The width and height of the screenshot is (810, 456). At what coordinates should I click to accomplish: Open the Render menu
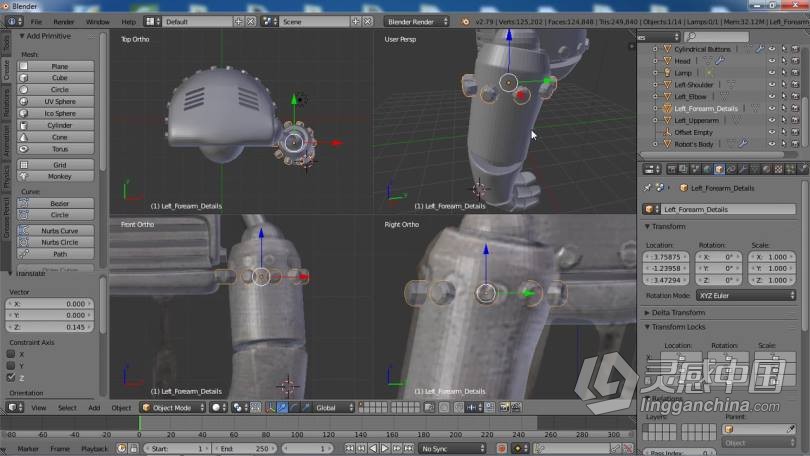coord(64,22)
